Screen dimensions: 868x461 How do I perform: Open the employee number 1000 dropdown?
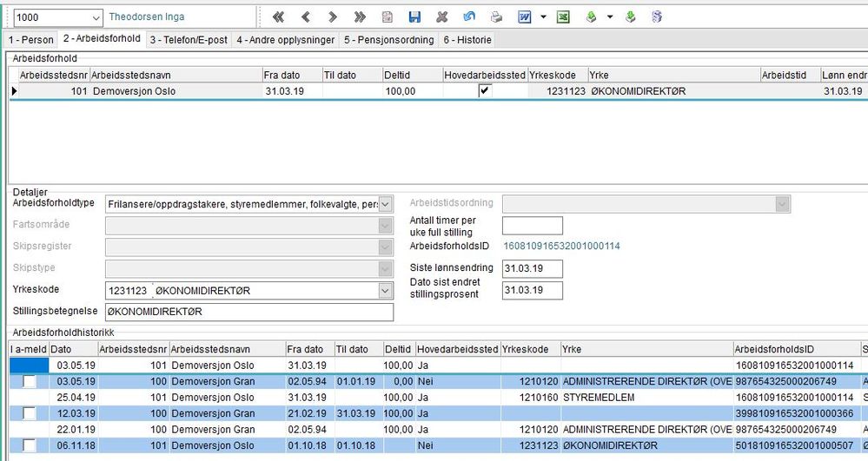click(96, 17)
